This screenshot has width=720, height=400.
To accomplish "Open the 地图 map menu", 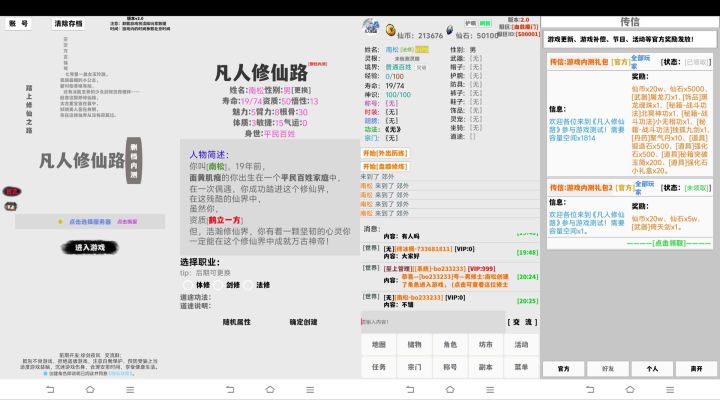I will [x=379, y=344].
